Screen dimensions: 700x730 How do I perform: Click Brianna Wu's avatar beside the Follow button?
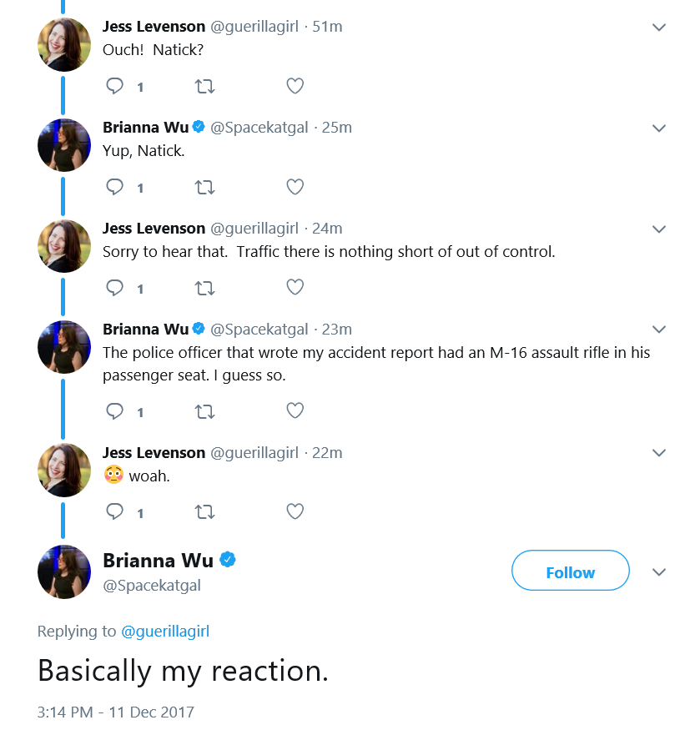pyautogui.click(x=63, y=571)
